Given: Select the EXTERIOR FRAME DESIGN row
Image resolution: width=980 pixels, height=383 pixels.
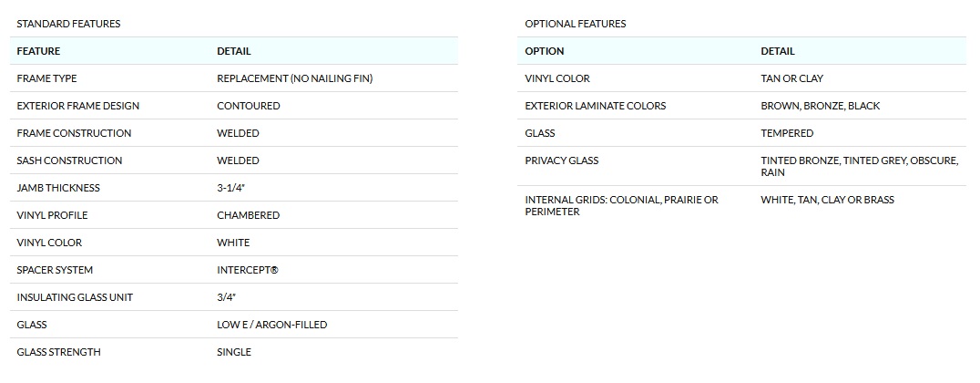Looking at the screenshot, I should click(78, 106).
